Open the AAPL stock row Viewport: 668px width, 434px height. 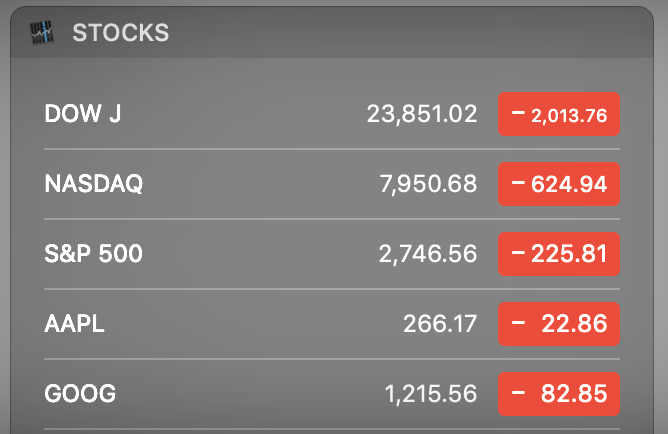[250, 324]
